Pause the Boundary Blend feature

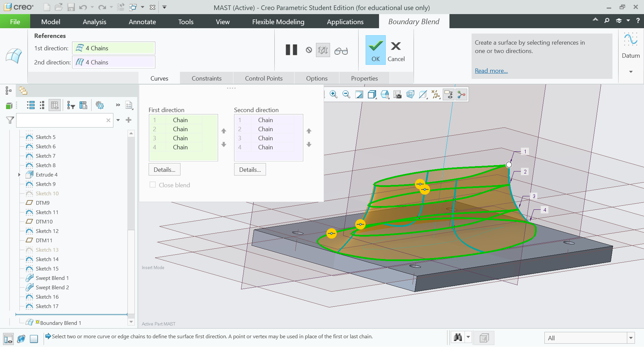tap(291, 50)
